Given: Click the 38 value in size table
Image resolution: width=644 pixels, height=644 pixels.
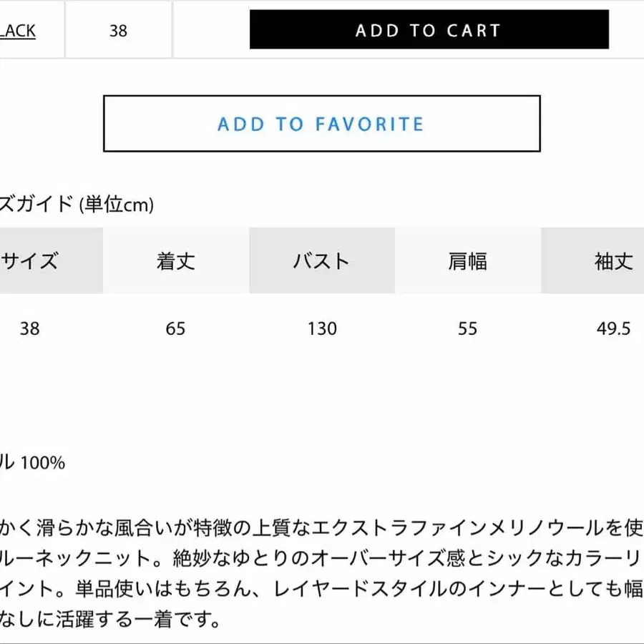Looking at the screenshot, I should pos(30,328).
